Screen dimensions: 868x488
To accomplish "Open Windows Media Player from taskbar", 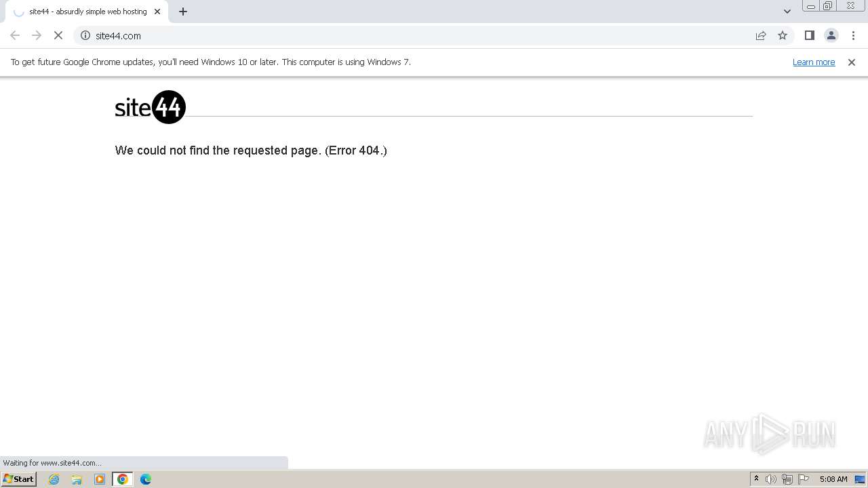I will (x=100, y=479).
